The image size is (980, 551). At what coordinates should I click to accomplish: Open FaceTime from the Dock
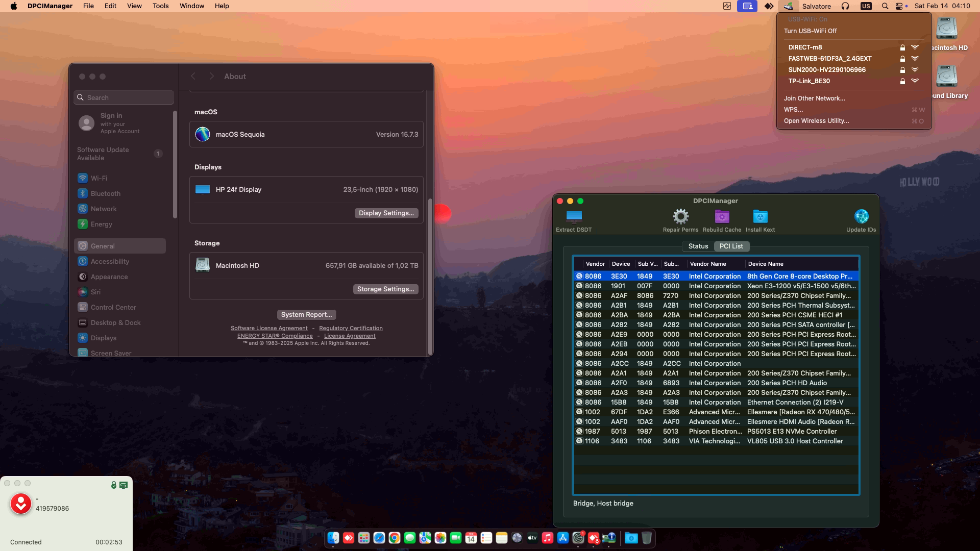pos(456,538)
